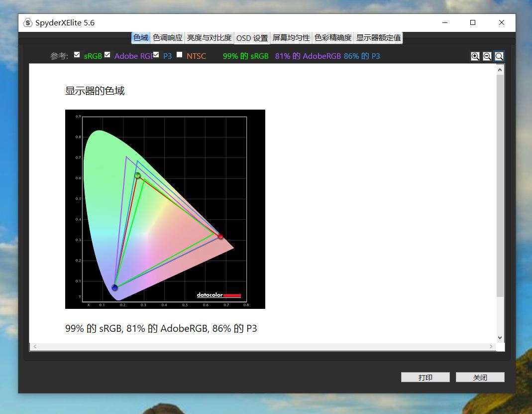This screenshot has width=532, height=414.
Task: Enable the NTSC reference checkbox
Action: click(180, 55)
